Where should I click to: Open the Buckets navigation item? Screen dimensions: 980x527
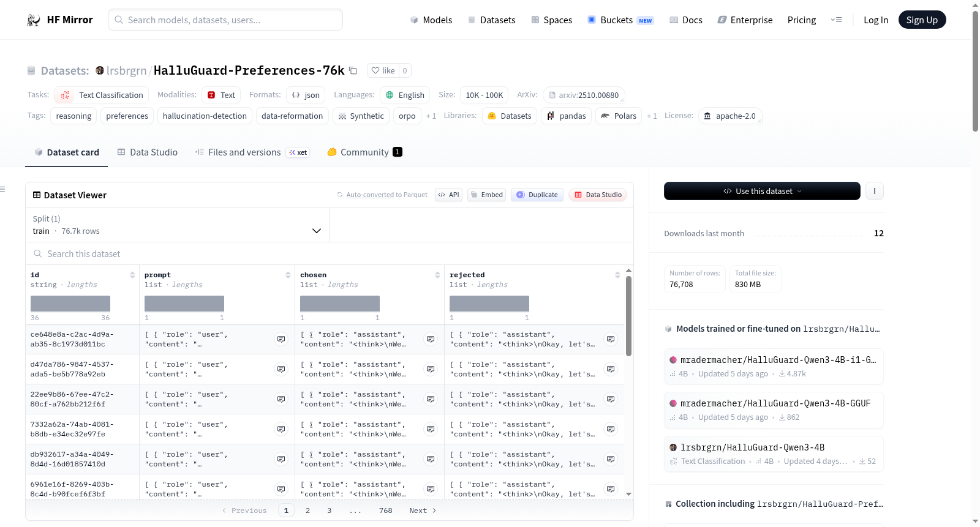(x=620, y=20)
